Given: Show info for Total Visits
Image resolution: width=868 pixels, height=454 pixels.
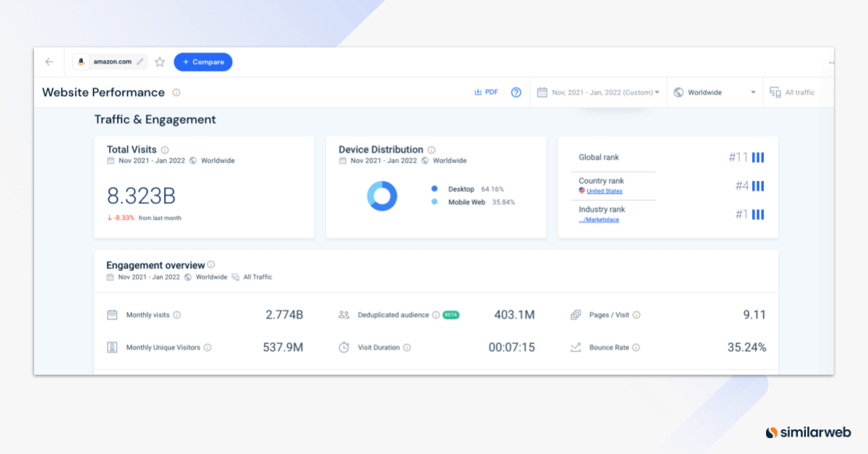Looking at the screenshot, I should 165,150.
